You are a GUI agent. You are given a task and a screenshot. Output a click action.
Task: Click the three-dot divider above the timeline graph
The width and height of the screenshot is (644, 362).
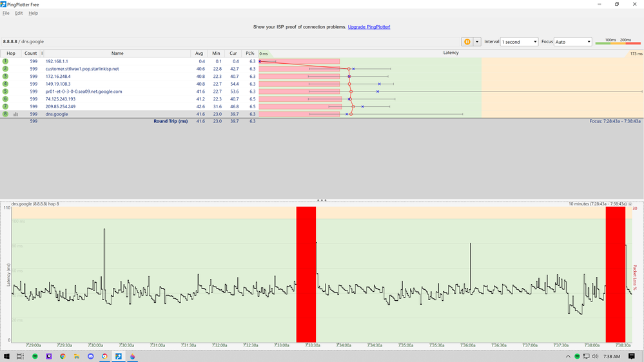[x=322, y=200]
